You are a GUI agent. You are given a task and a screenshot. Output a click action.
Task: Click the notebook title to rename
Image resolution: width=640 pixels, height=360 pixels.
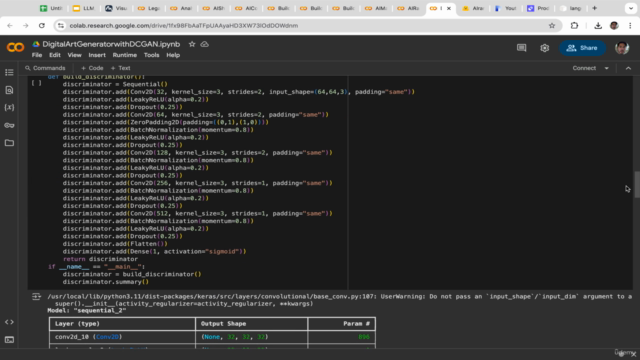point(111,44)
